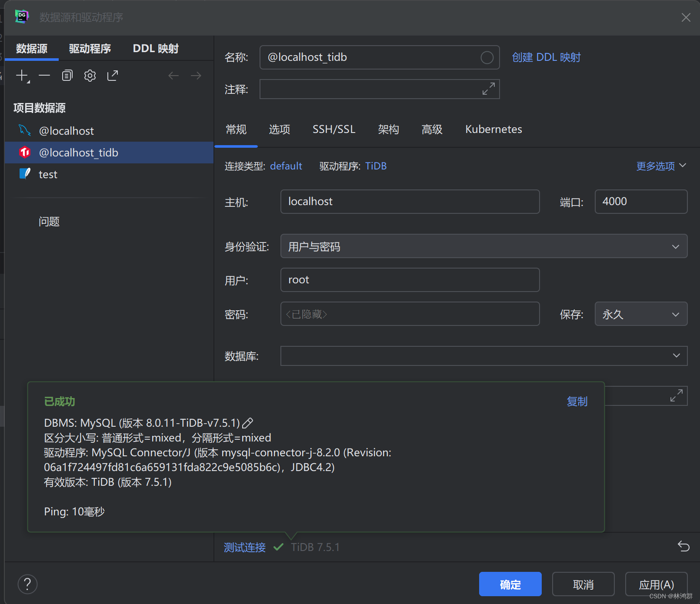Click the revert changes arrow icon
The height and width of the screenshot is (604, 700).
pyautogui.click(x=683, y=546)
